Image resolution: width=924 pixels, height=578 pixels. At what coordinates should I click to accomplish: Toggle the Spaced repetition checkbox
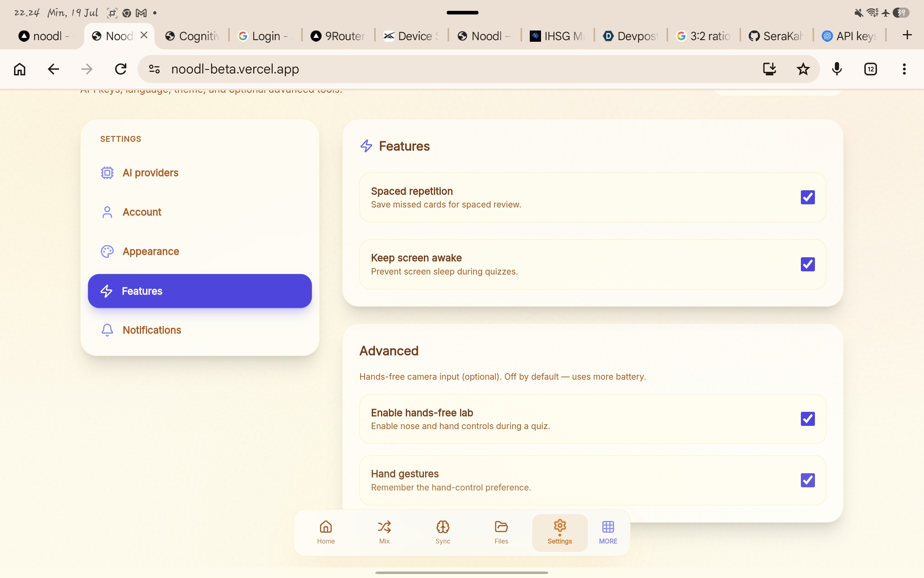808,197
